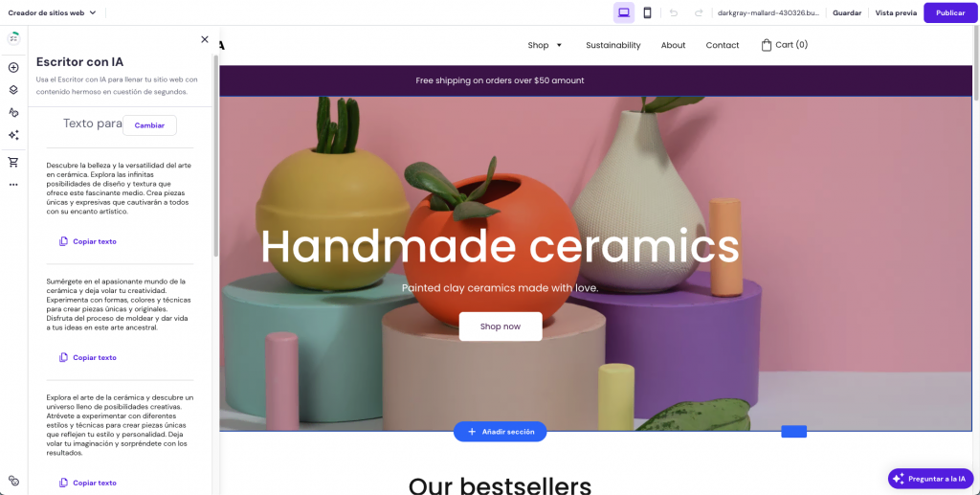Viewport: 980px width, 495px height.
Task: Click the add elements plus icon in sidebar
Action: pos(13,67)
